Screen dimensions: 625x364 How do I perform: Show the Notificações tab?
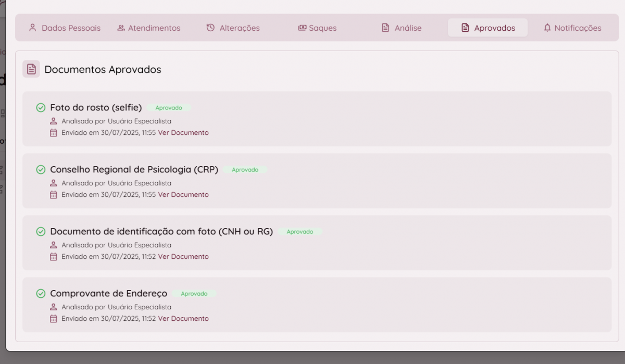(572, 28)
